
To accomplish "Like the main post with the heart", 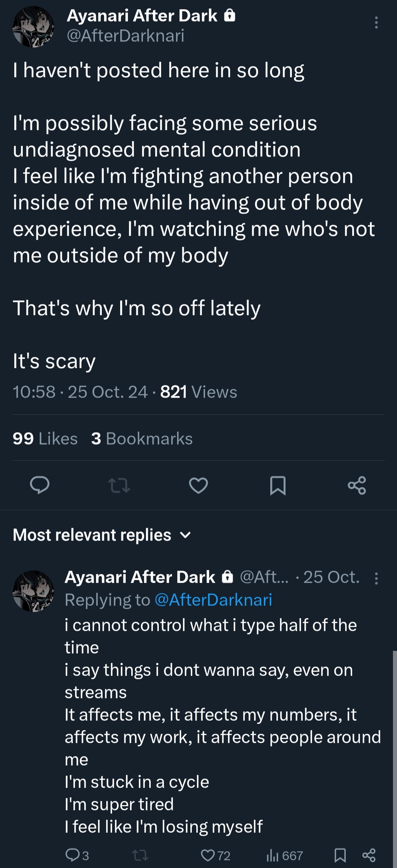I will pyautogui.click(x=198, y=485).
